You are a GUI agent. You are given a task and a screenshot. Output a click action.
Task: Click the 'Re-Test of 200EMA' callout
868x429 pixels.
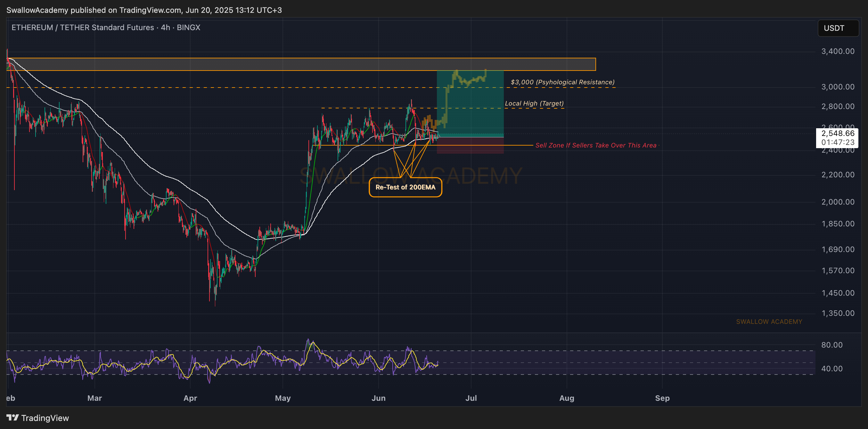(405, 187)
